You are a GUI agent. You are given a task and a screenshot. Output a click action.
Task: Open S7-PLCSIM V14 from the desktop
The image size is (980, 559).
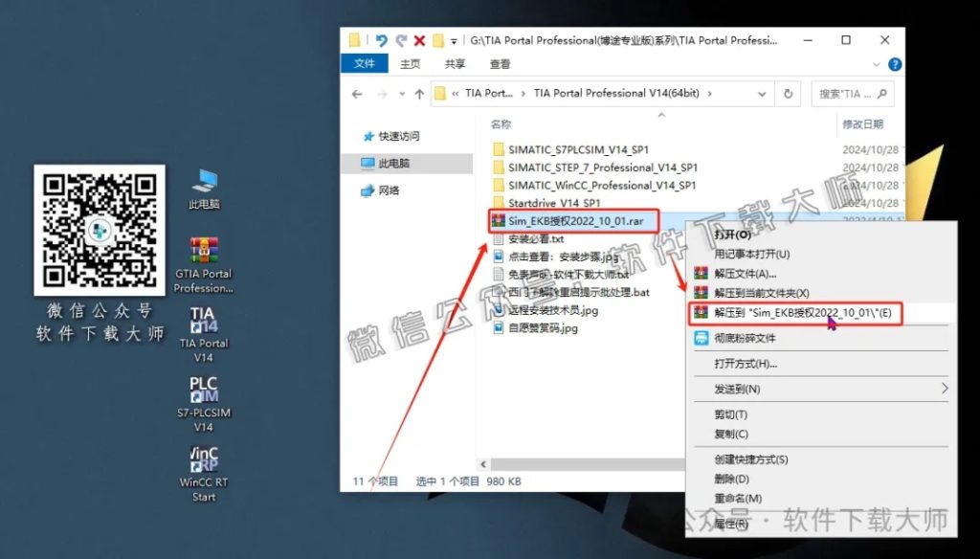202,395
